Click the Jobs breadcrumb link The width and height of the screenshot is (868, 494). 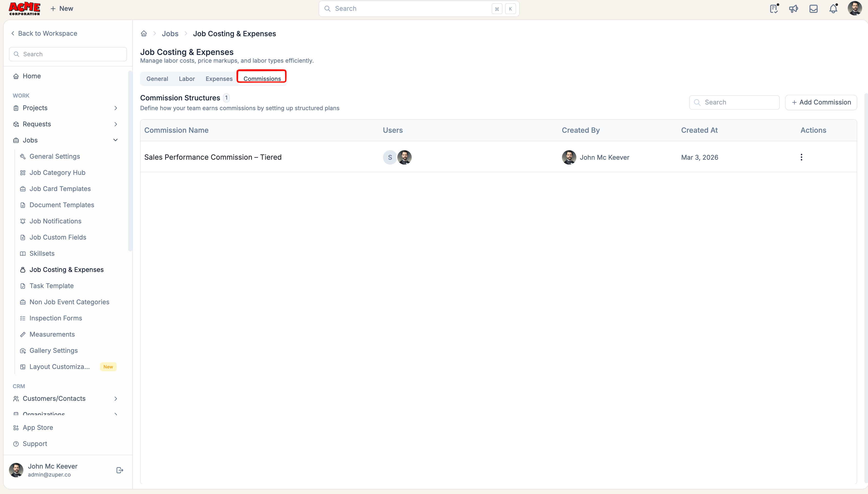pos(170,34)
